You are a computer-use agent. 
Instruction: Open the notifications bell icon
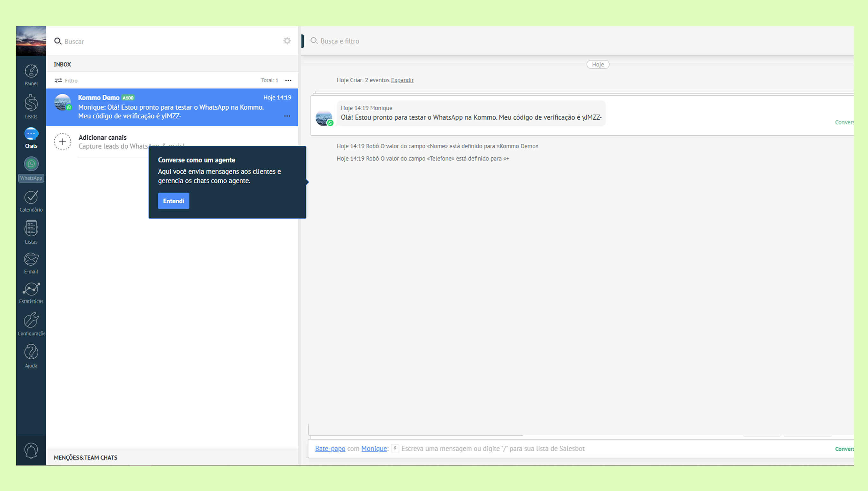point(31,451)
